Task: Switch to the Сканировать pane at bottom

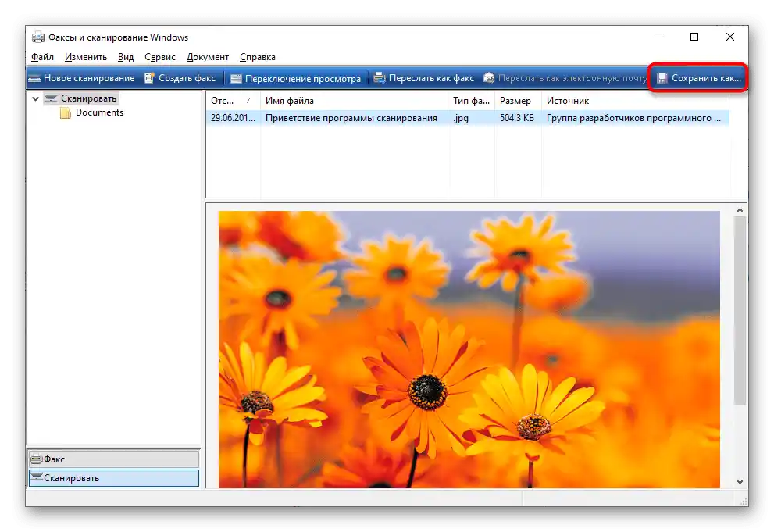Action: click(114, 478)
